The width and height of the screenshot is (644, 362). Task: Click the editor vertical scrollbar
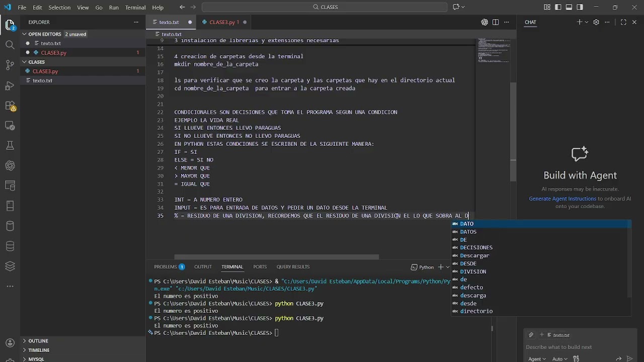(x=513, y=131)
